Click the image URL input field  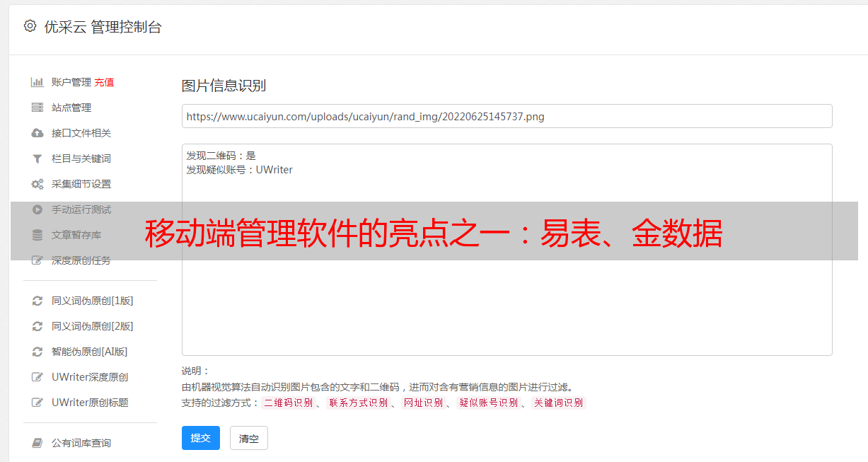507,116
